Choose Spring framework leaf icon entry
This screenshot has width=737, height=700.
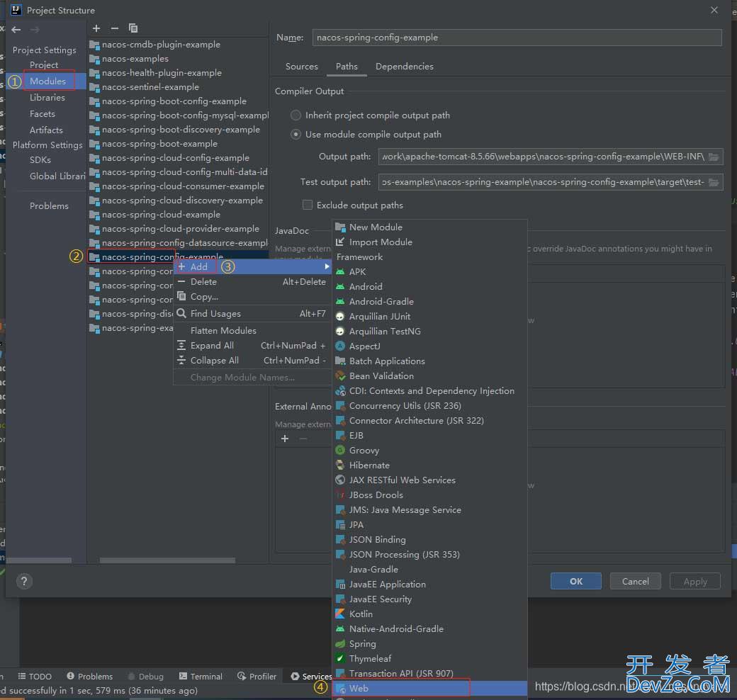coord(429,643)
